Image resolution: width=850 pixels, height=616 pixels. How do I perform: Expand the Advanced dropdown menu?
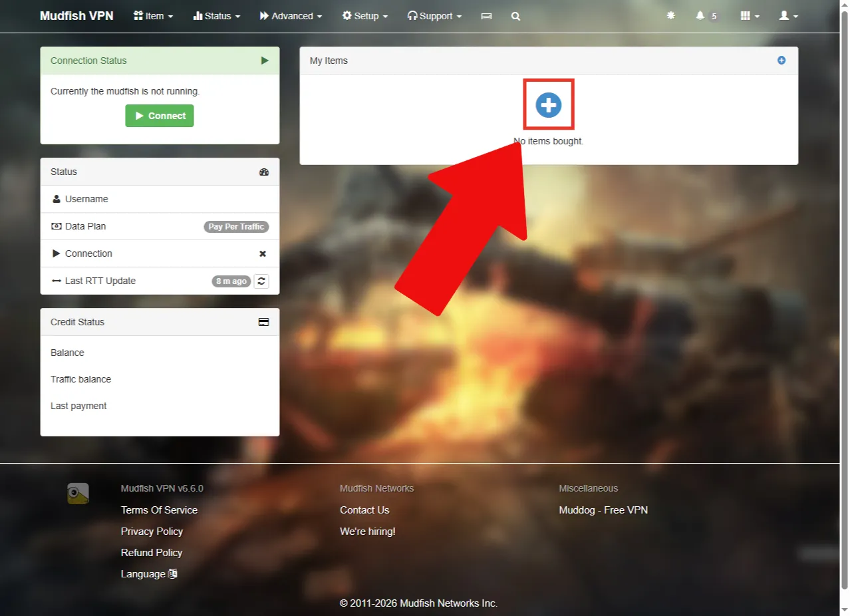click(291, 16)
